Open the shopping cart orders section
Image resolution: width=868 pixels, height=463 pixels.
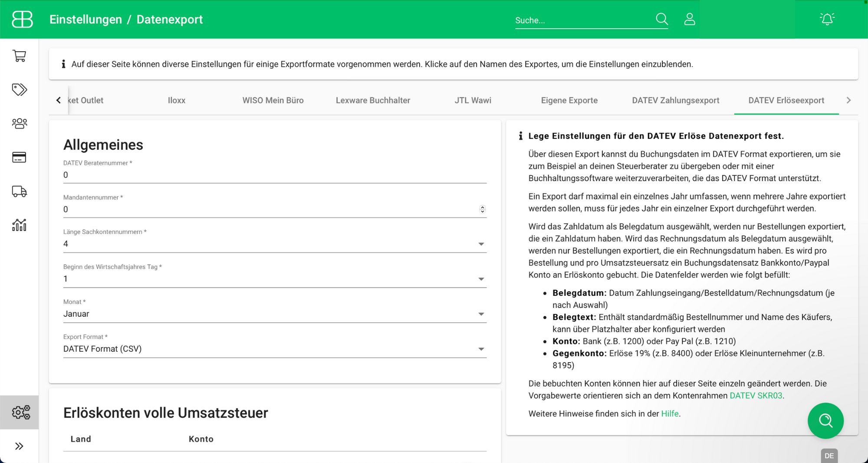(19, 56)
